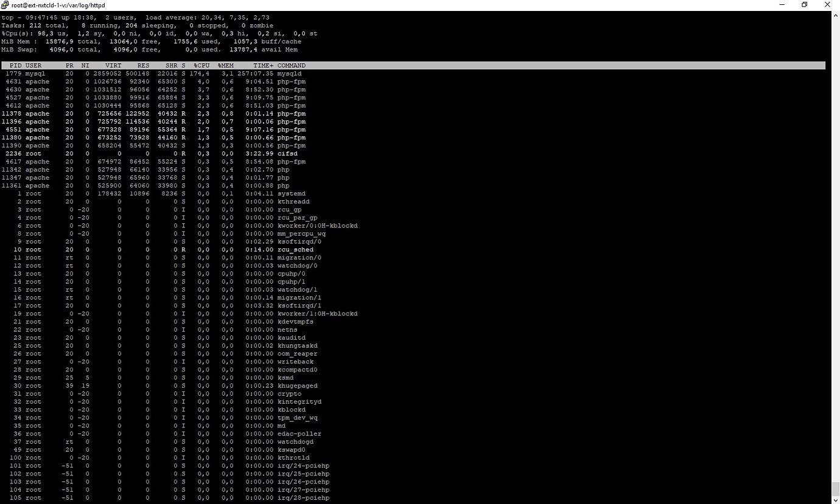Click the watchdog/0 command name
The width and height of the screenshot is (840, 504).
click(x=298, y=265)
